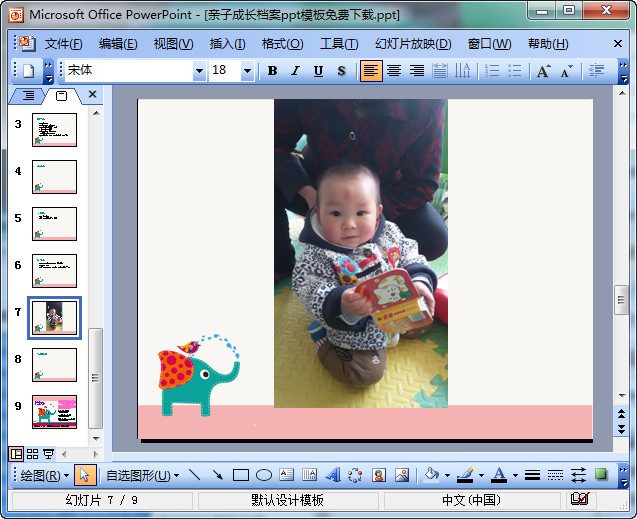
Task: Select slide 3 thumbnail
Action: click(x=54, y=130)
